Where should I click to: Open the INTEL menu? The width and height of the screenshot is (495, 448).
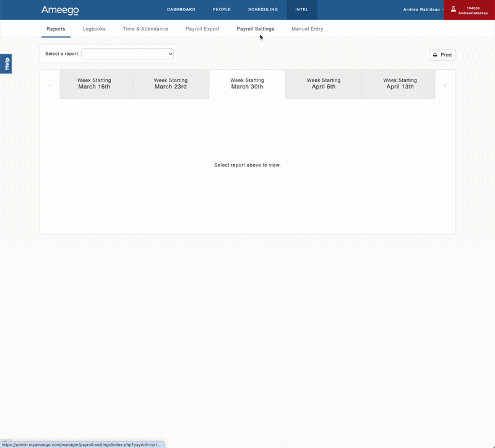(302, 9)
